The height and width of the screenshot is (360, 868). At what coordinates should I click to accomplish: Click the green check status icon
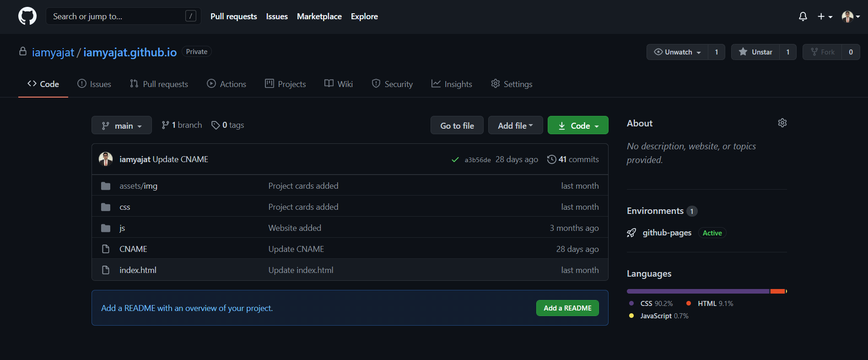[x=455, y=159]
